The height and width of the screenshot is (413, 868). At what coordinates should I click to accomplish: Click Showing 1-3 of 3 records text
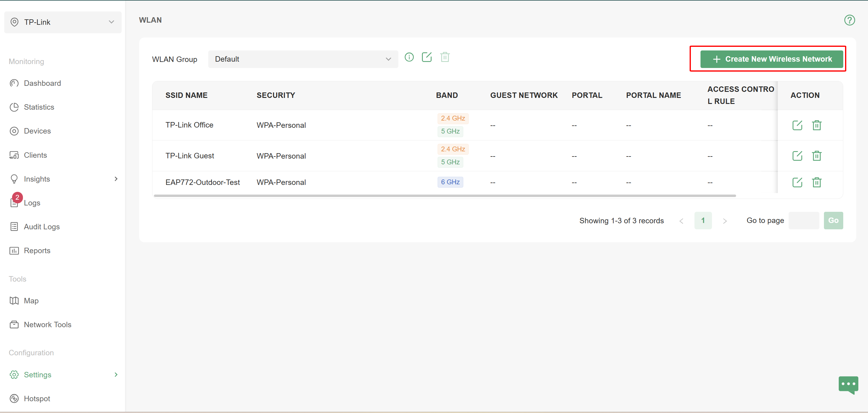point(621,221)
